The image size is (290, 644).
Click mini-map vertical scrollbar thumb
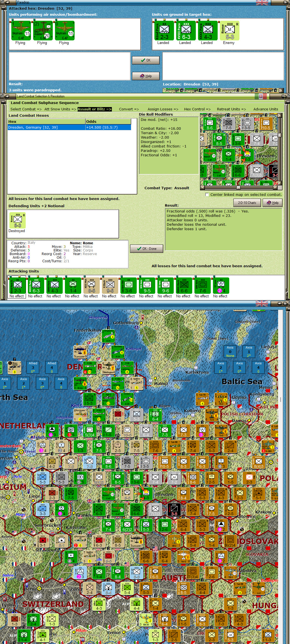click(x=280, y=135)
